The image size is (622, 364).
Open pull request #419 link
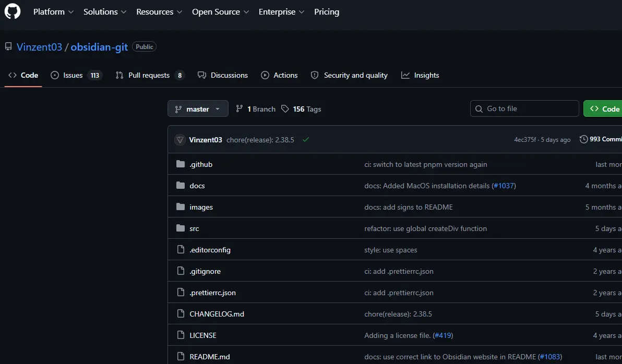pyautogui.click(x=442, y=335)
